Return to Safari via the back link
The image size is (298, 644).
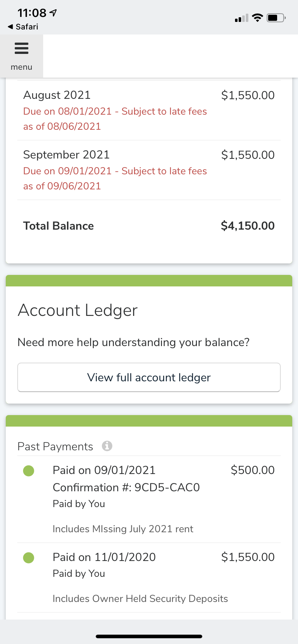click(27, 27)
